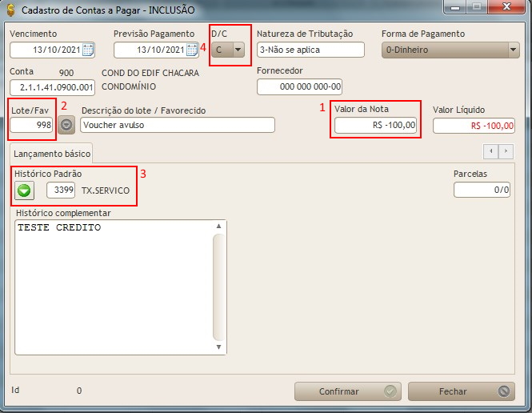532x413 pixels.
Task: Select the Lançamento básico tab
Action: [52, 151]
